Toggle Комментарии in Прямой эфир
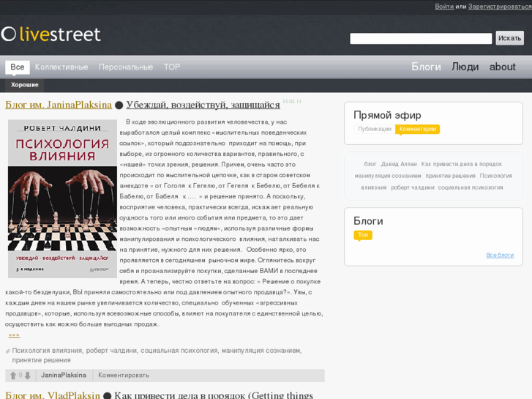 tap(418, 129)
